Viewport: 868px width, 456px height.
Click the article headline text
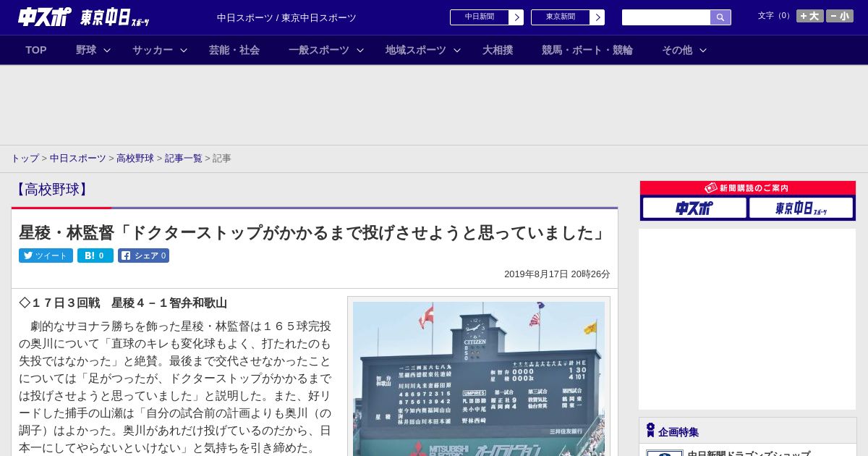pyautogui.click(x=313, y=232)
